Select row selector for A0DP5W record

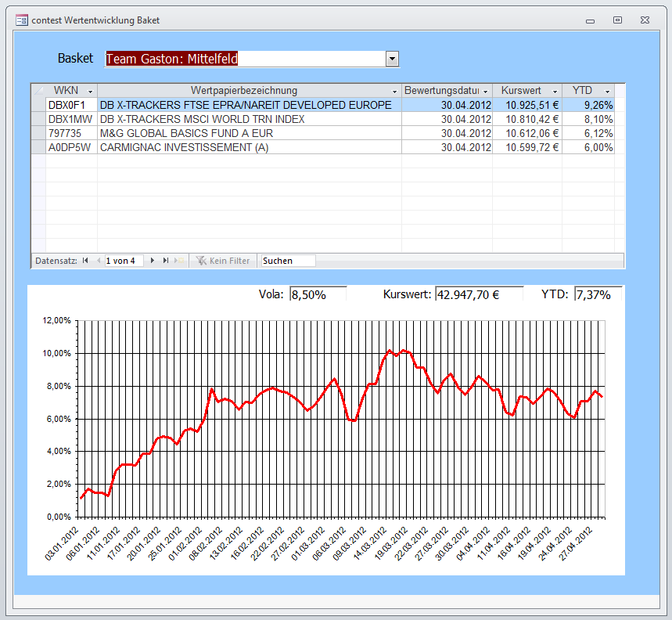[x=38, y=147]
